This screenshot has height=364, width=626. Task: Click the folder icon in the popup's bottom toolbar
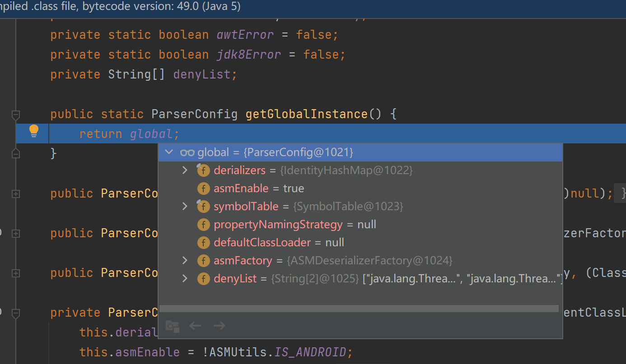(172, 326)
